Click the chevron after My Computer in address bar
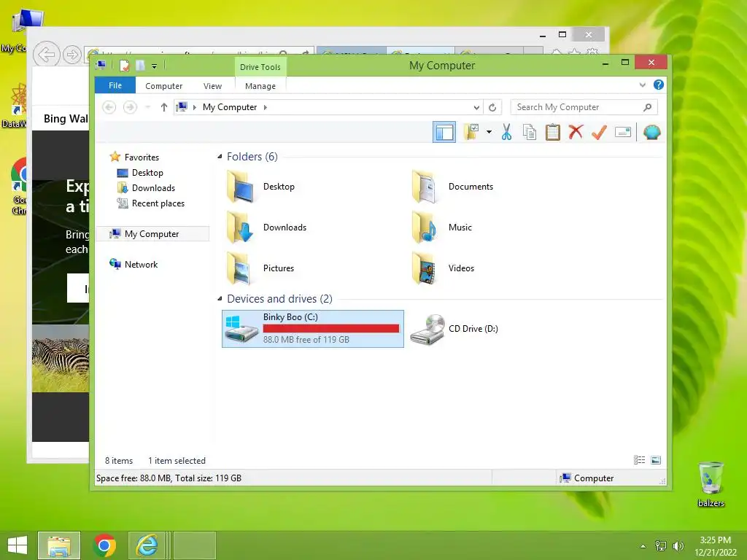Viewport: 747px width, 560px height. click(x=266, y=108)
